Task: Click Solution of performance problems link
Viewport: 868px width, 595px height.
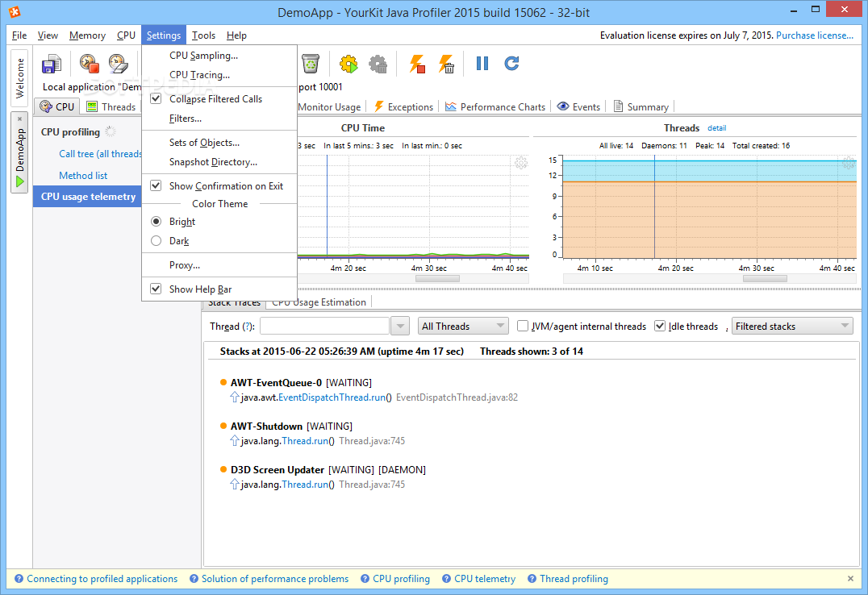Action: pos(274,578)
